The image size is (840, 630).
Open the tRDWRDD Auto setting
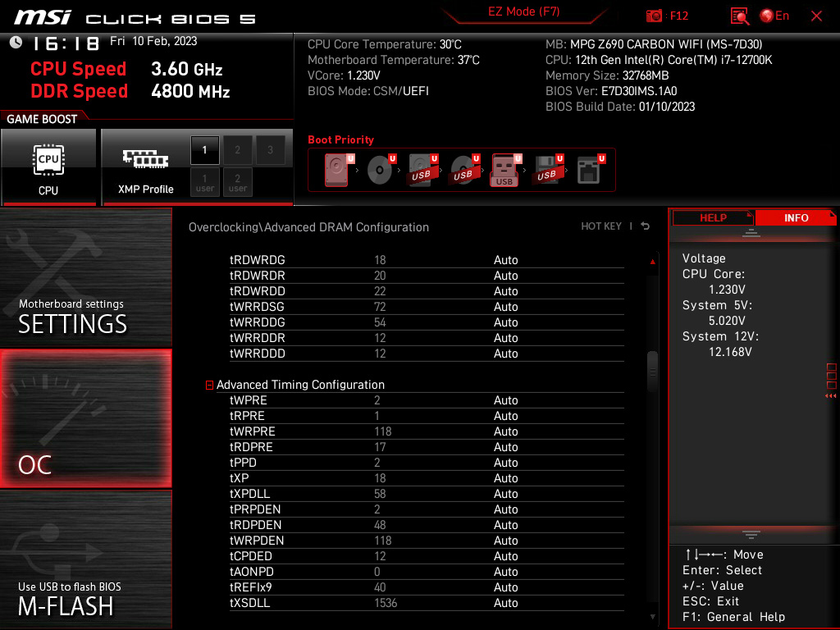[505, 291]
